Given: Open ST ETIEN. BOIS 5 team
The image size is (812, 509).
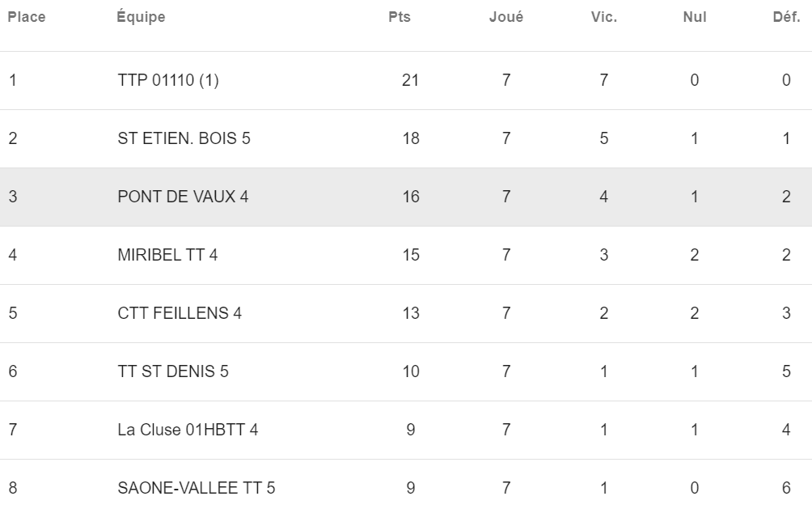Looking at the screenshot, I should [x=184, y=138].
